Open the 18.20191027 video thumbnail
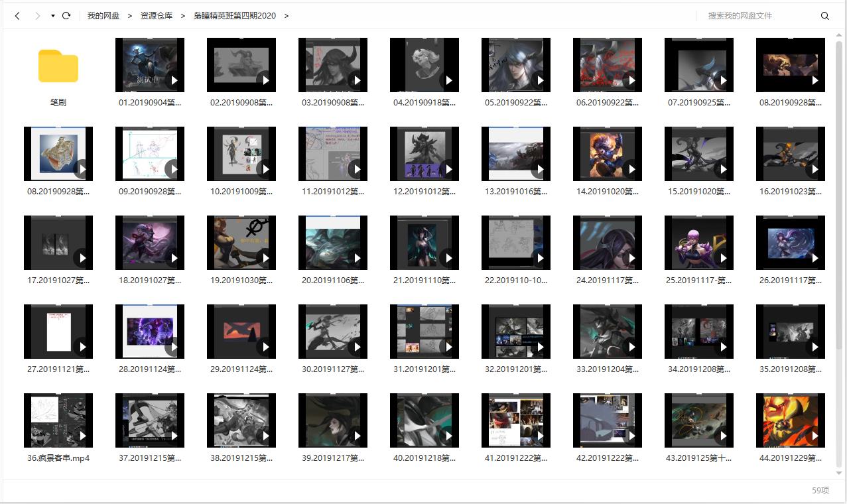The height and width of the screenshot is (504, 847). coord(150,242)
